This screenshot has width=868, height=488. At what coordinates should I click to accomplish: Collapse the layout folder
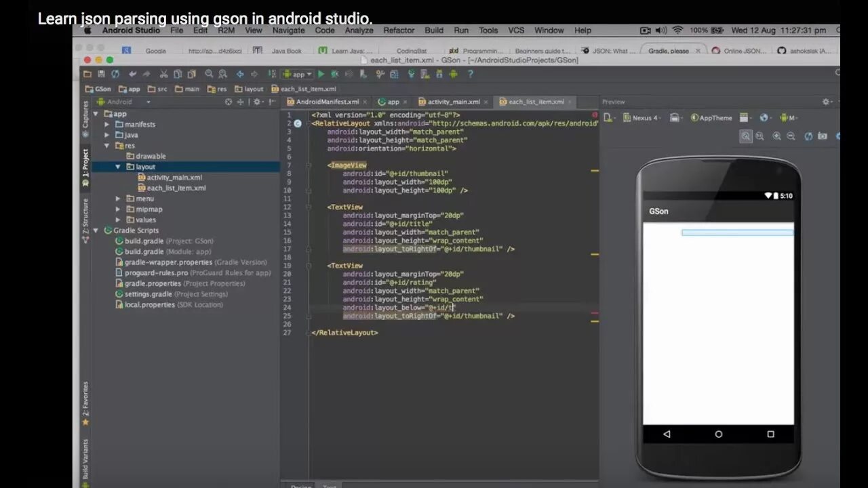tap(118, 167)
